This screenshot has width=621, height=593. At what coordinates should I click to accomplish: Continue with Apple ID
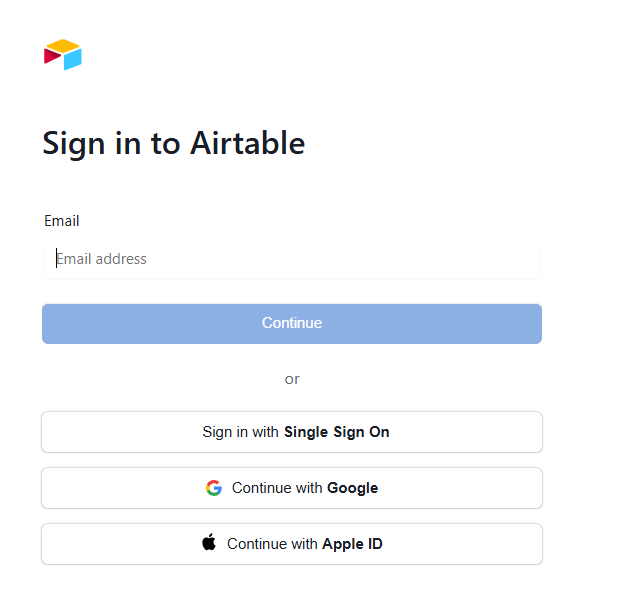pos(292,544)
